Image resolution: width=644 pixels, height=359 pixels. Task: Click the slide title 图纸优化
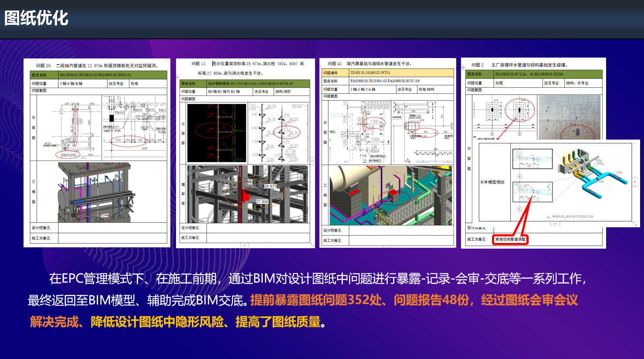(x=36, y=18)
